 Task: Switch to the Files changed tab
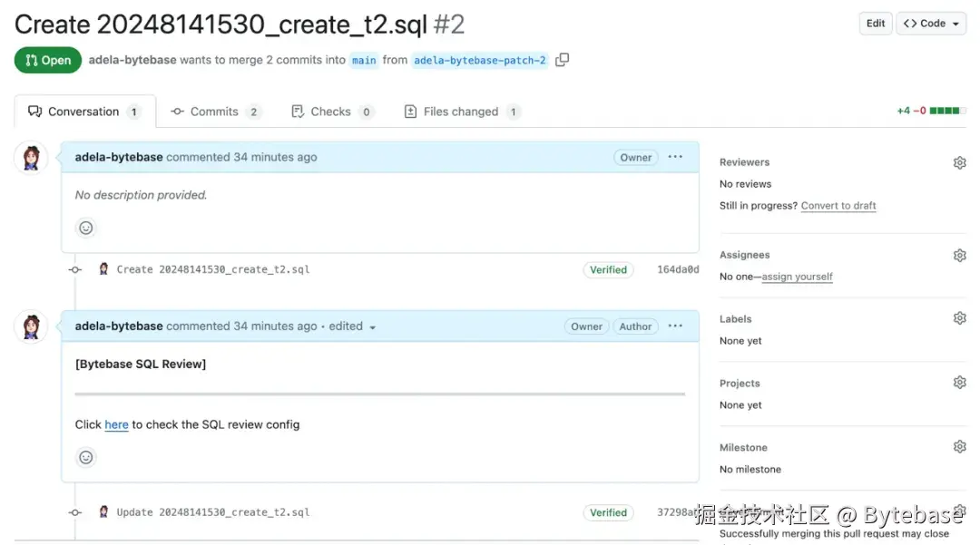(462, 112)
